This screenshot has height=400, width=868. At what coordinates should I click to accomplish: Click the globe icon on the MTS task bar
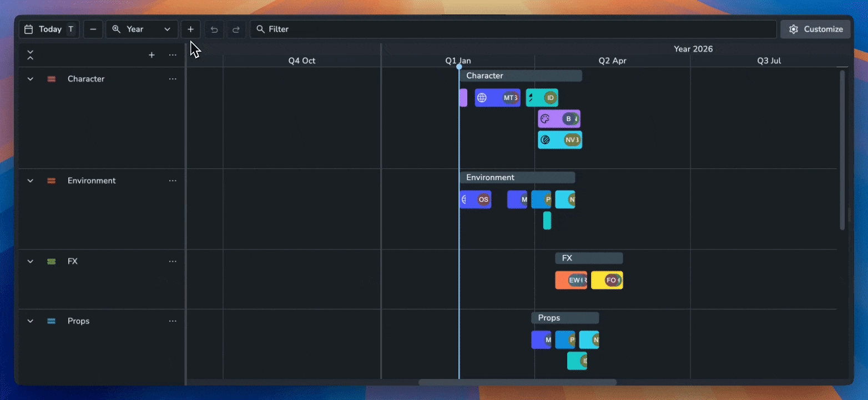pos(483,97)
